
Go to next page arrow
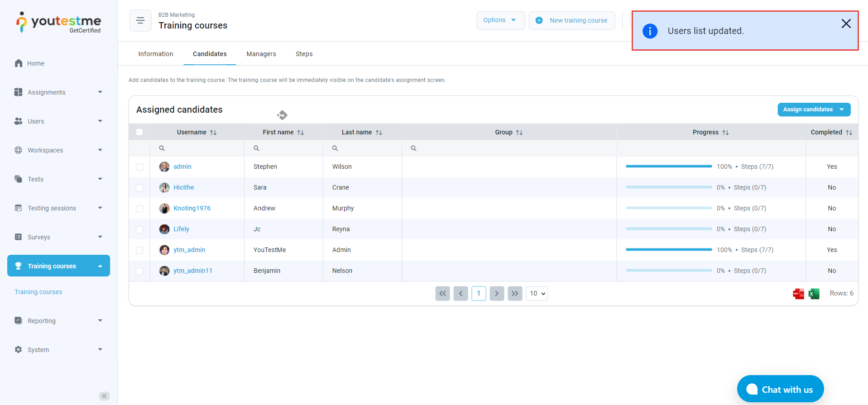497,294
